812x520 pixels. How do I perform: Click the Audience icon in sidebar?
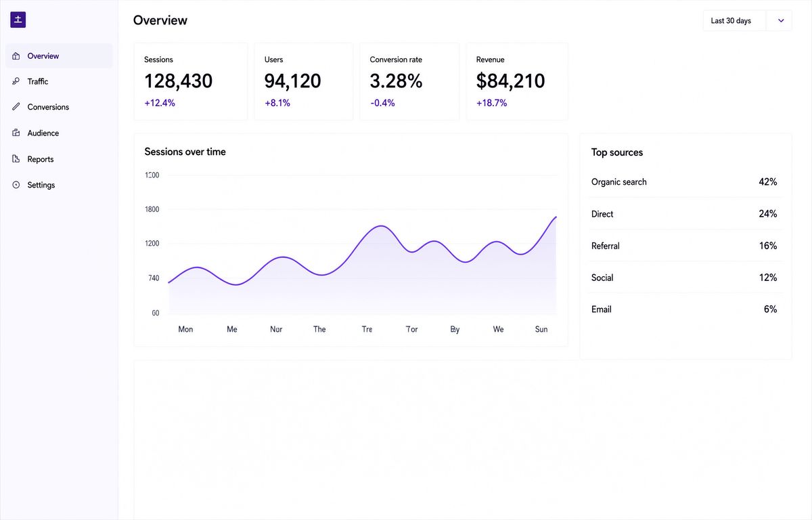click(x=16, y=133)
